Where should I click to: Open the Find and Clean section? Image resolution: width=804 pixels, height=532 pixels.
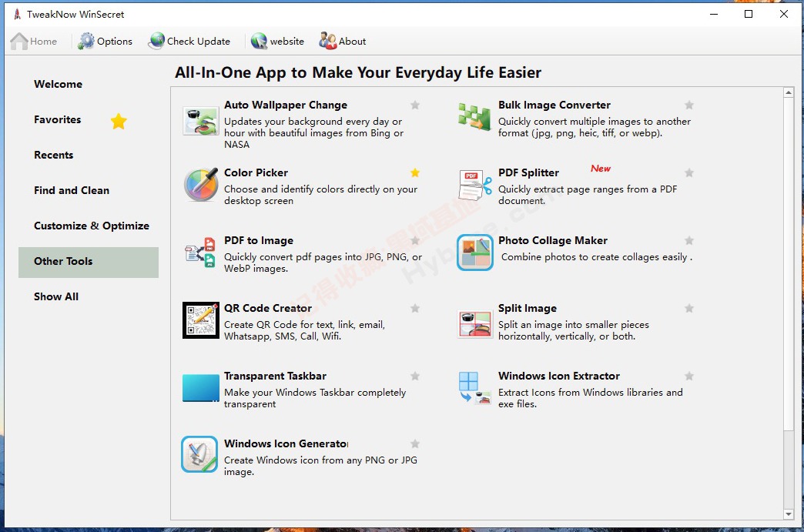[72, 190]
